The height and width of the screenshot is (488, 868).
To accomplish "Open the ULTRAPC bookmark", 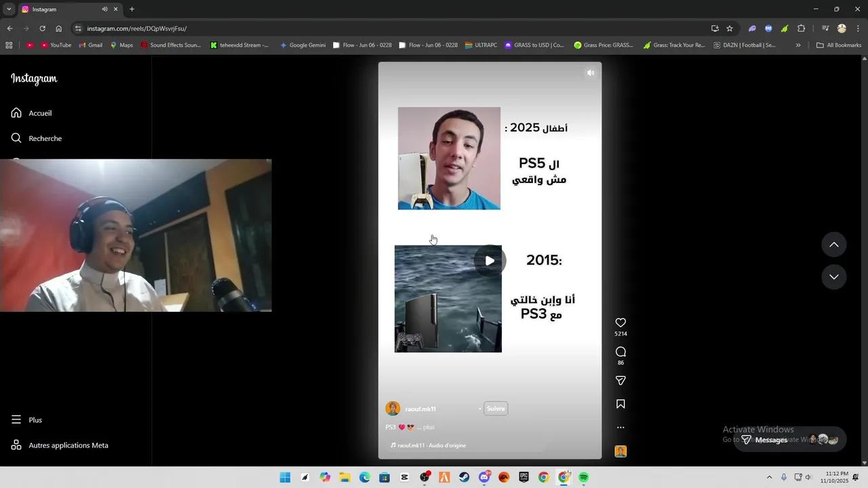I will (480, 45).
